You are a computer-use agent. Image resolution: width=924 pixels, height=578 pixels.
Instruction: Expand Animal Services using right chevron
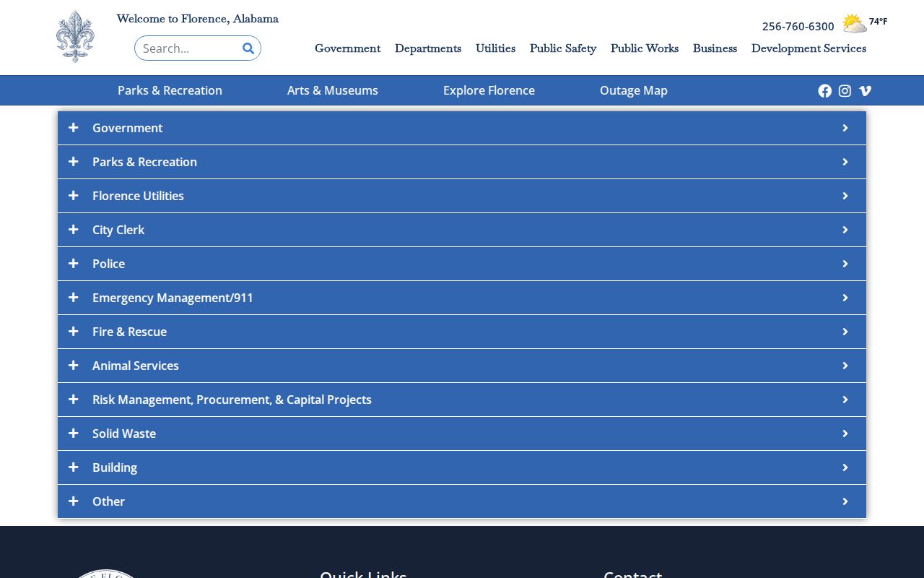pyautogui.click(x=845, y=366)
